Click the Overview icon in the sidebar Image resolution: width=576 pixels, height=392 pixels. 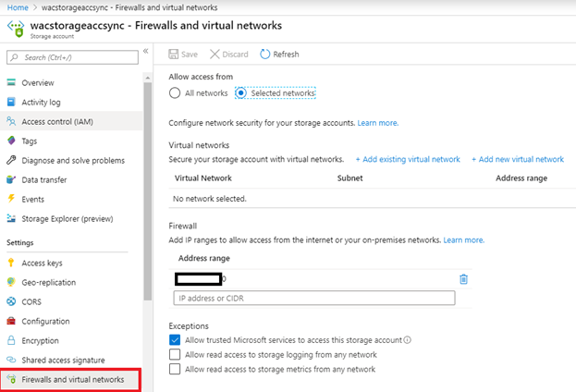(x=11, y=82)
